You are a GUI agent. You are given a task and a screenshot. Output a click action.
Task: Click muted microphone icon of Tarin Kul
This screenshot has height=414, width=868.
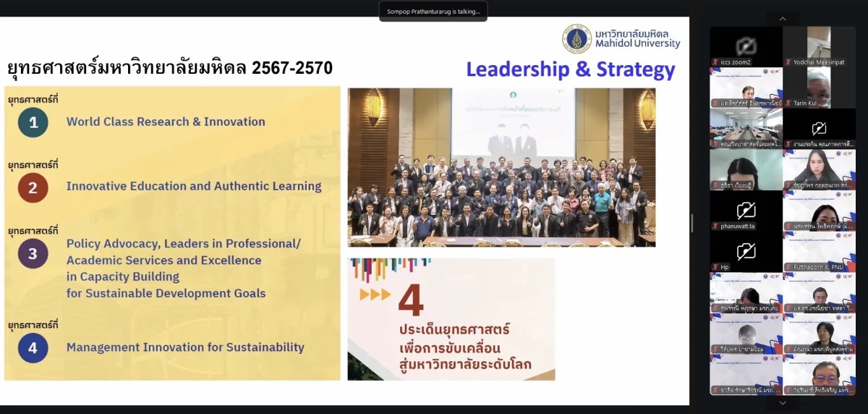pyautogui.click(x=788, y=103)
